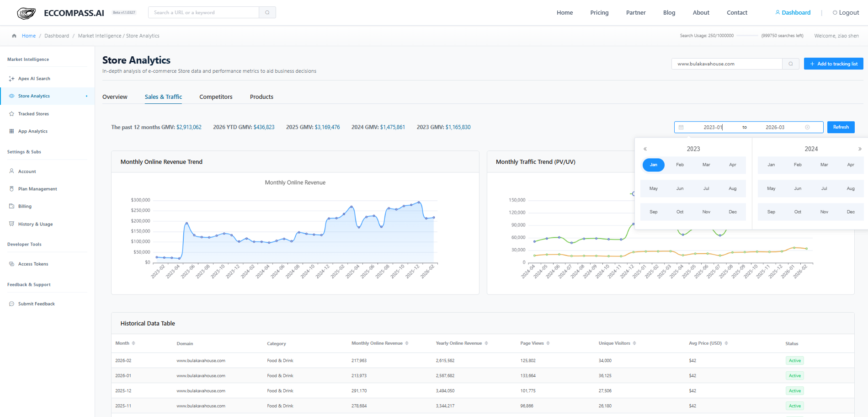
Task: Click Add to tracking list button
Action: tap(833, 64)
